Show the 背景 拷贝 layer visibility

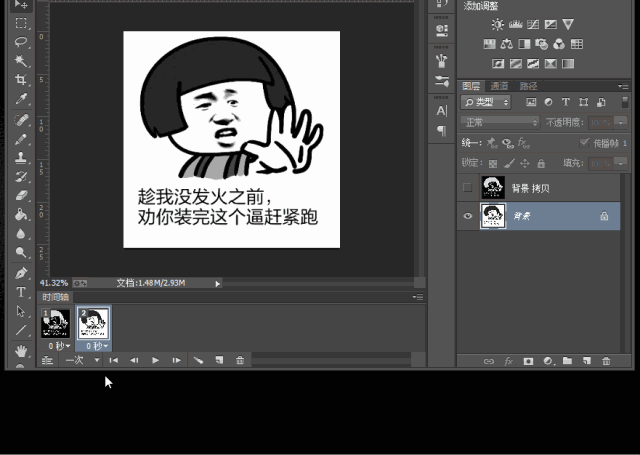pyautogui.click(x=468, y=188)
